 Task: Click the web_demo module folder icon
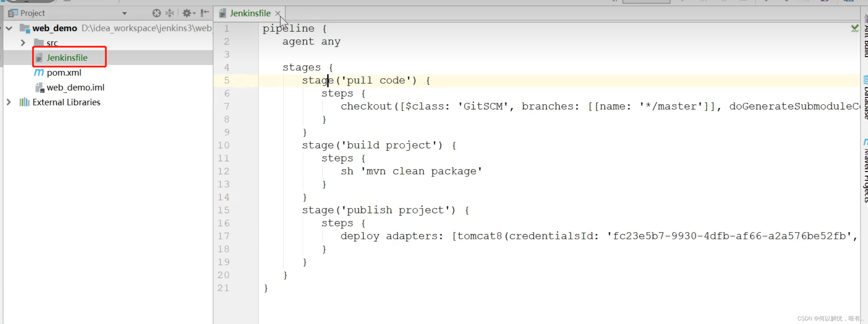(25, 28)
